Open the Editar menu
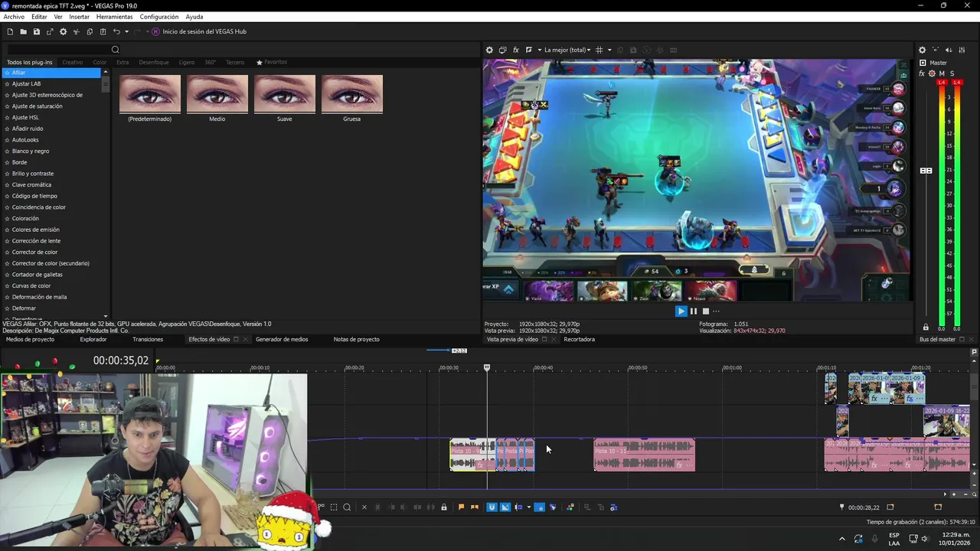Viewport: 980px width, 551px height. click(x=39, y=17)
